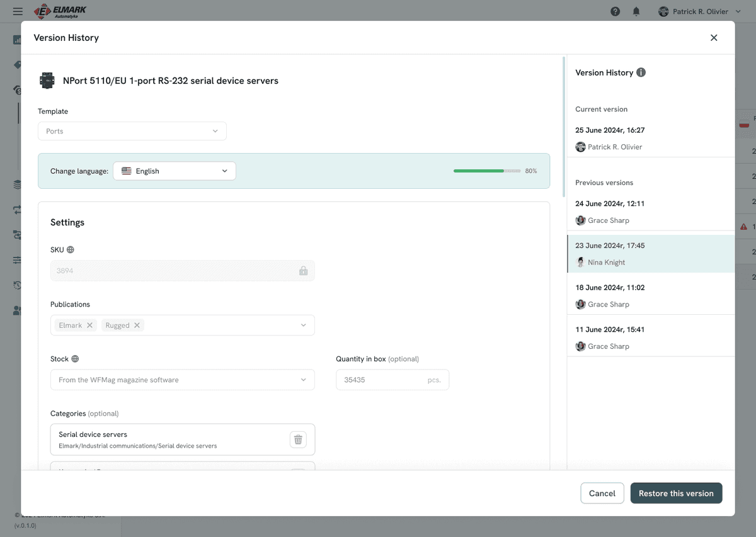The width and height of the screenshot is (756, 537).
Task: Click the Version History info icon
Action: point(641,72)
